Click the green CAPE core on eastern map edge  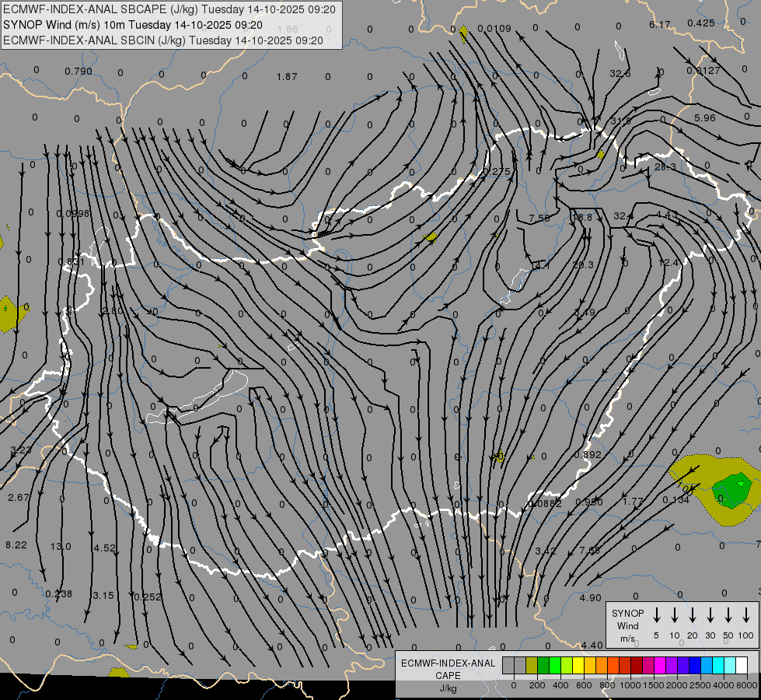pyautogui.click(x=732, y=491)
